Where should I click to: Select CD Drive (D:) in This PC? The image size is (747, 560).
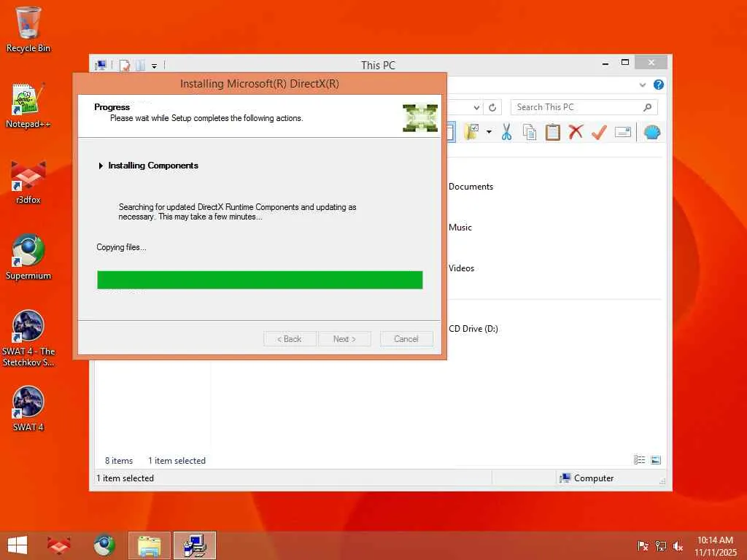[x=473, y=329]
